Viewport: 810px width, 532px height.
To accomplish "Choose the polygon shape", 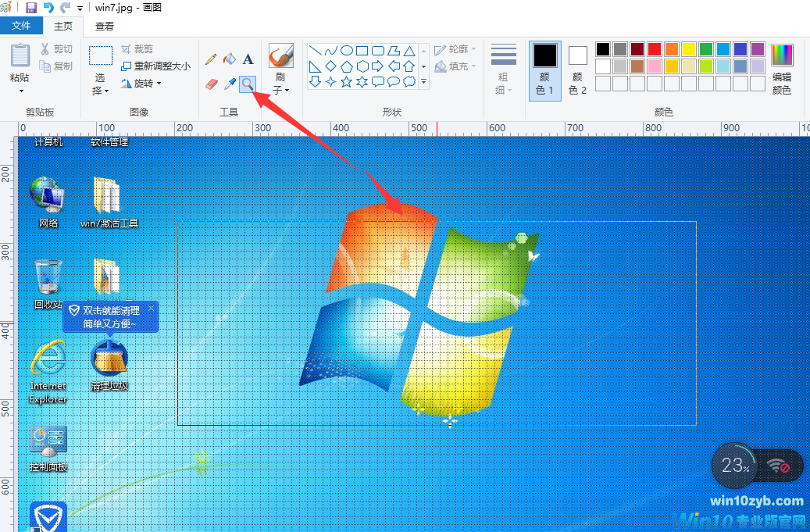I will (x=394, y=51).
